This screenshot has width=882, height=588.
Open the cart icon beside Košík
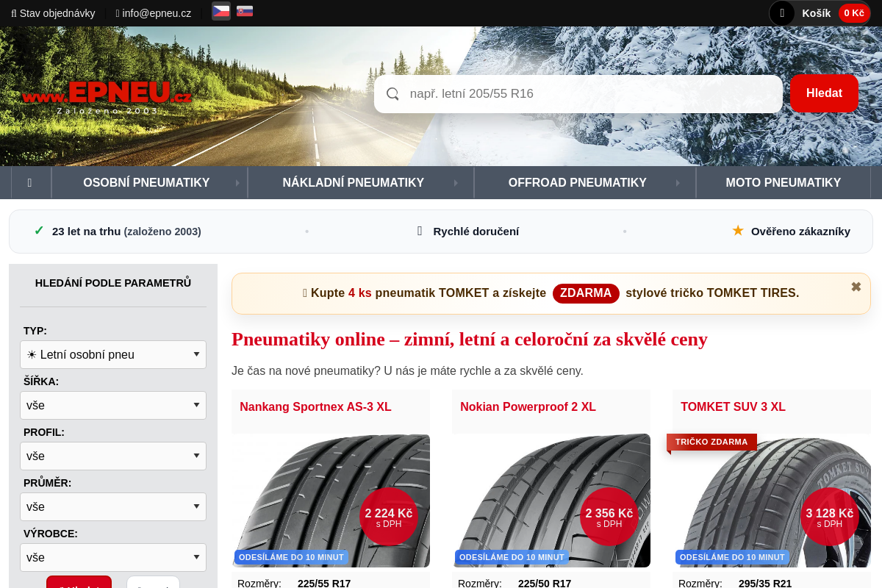pos(782,13)
